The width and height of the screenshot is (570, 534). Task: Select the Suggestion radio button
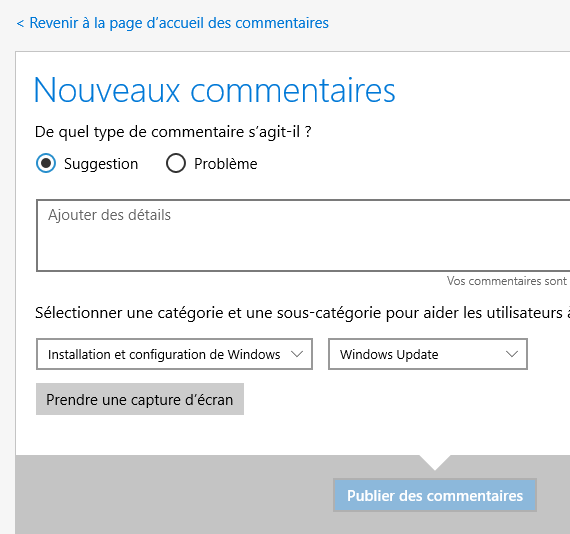tap(46, 163)
